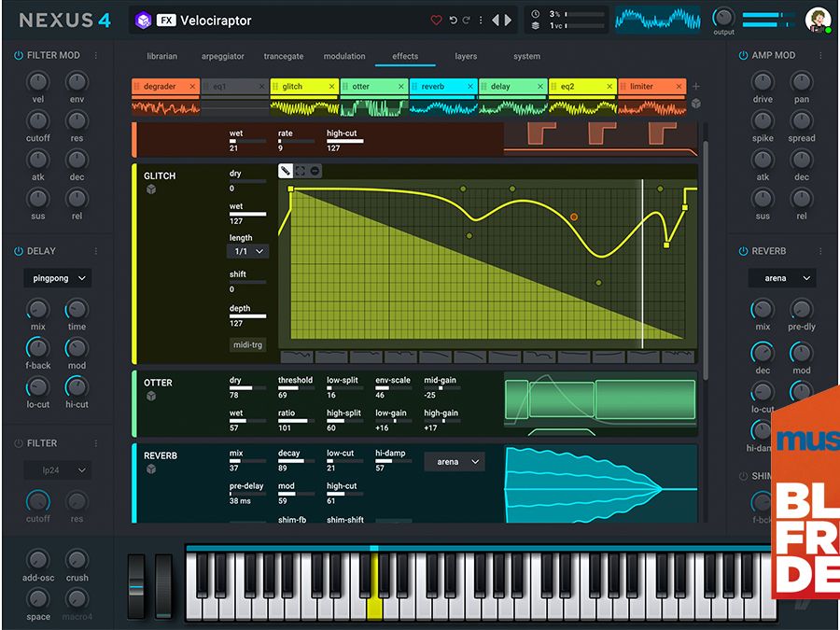840x630 pixels.
Task: Open the arena dropdown in REVERB effect row
Action: [455, 462]
